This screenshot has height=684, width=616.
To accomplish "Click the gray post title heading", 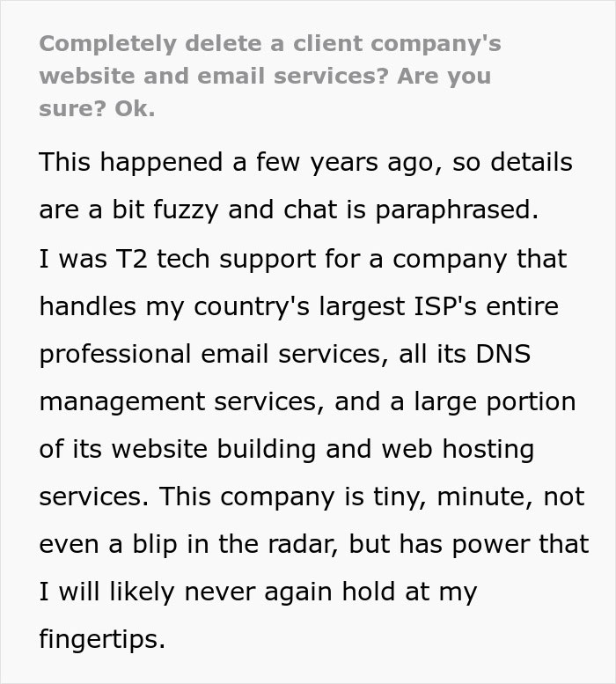I will pos(269,77).
